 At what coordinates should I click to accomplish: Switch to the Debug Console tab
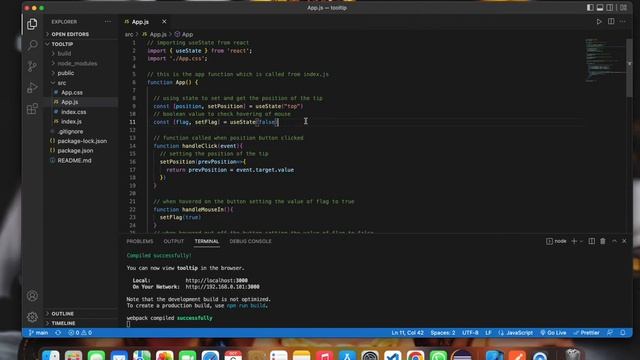250,241
